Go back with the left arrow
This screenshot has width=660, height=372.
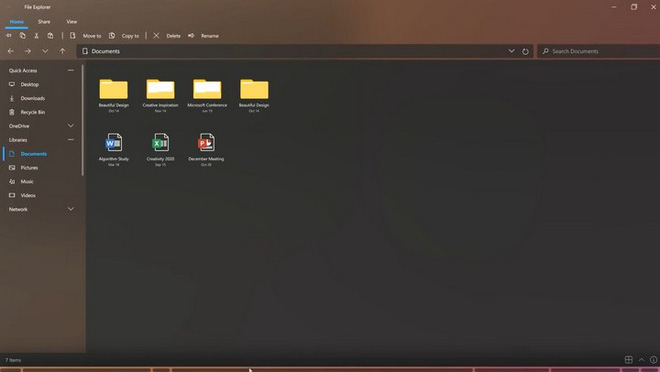coord(11,51)
